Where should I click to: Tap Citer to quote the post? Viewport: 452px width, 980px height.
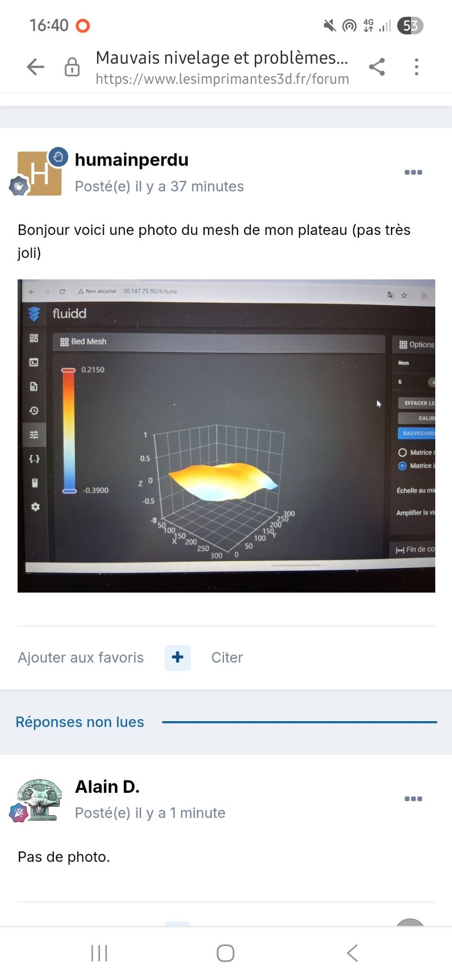pos(227,657)
